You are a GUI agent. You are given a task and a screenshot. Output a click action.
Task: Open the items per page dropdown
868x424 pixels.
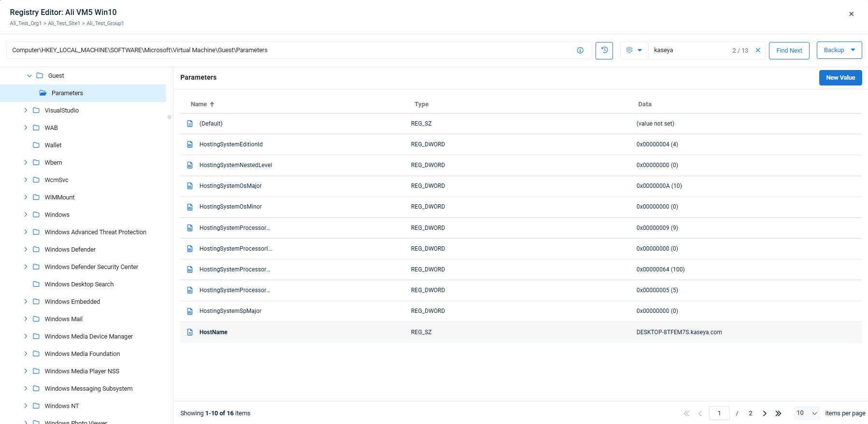807,413
